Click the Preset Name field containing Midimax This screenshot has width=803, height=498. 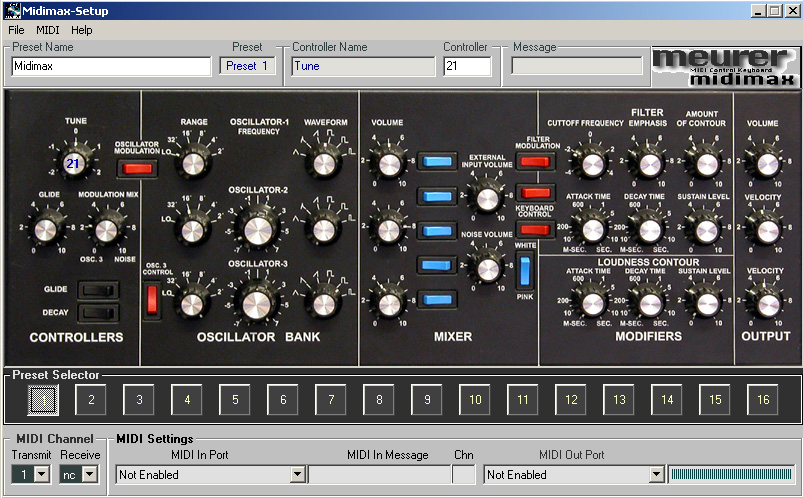click(x=111, y=66)
